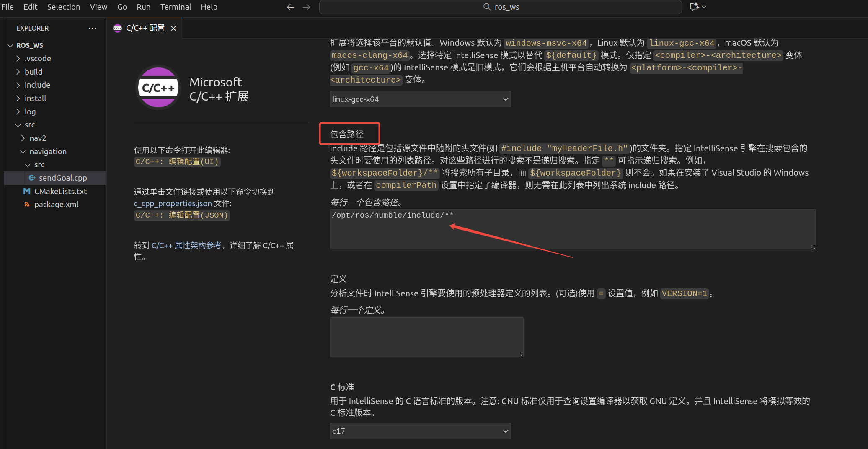Click inside the include paths text area
Viewport: 868px width, 449px height.
click(572, 229)
